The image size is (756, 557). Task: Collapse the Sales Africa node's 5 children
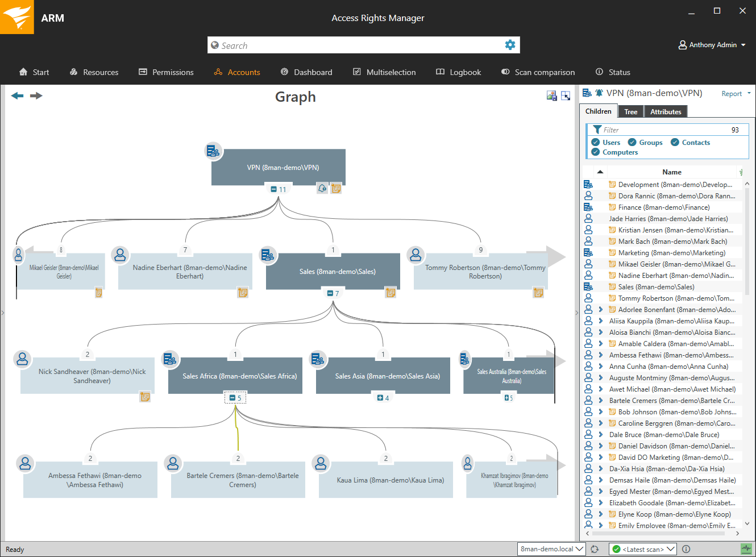tap(232, 398)
